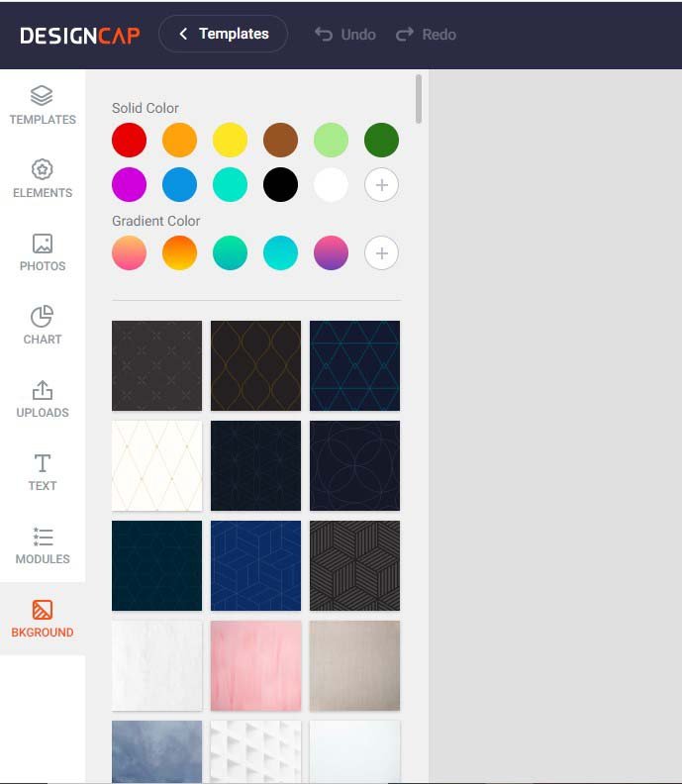Choose the peach-to-pink gradient

click(129, 253)
